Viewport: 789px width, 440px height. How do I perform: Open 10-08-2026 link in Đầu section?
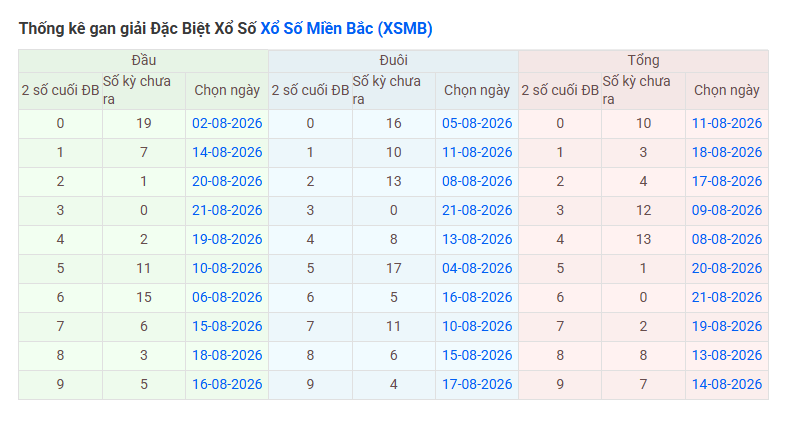(227, 268)
